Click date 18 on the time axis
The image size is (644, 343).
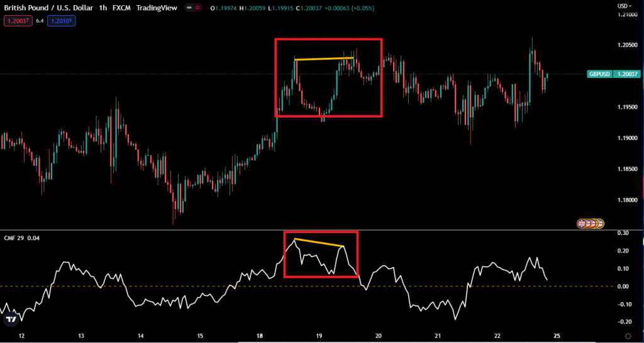(x=260, y=335)
